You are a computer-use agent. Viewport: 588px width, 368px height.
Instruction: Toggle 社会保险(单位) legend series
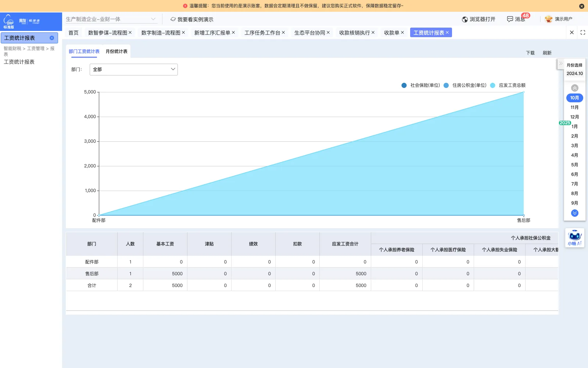(421, 85)
